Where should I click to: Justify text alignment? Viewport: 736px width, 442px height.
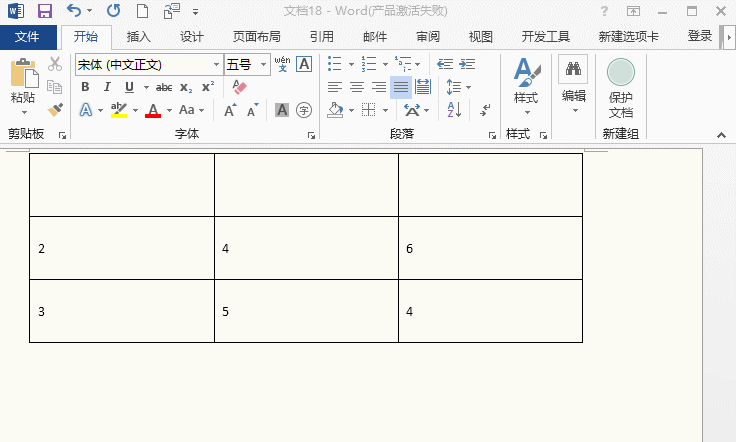tap(401, 87)
